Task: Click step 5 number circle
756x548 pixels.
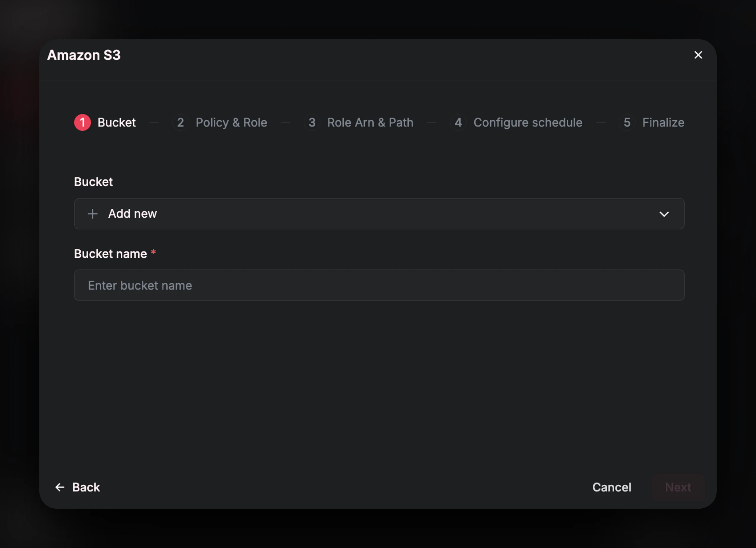Action: point(627,122)
